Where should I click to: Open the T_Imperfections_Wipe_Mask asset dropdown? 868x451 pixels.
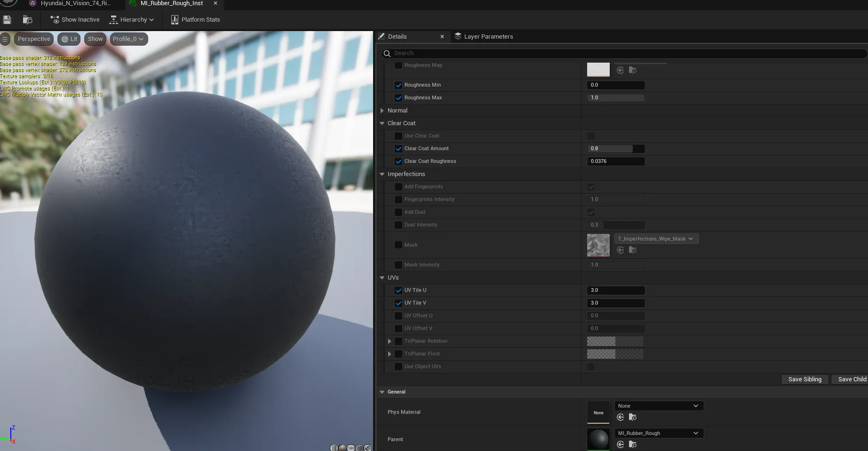[657, 239]
